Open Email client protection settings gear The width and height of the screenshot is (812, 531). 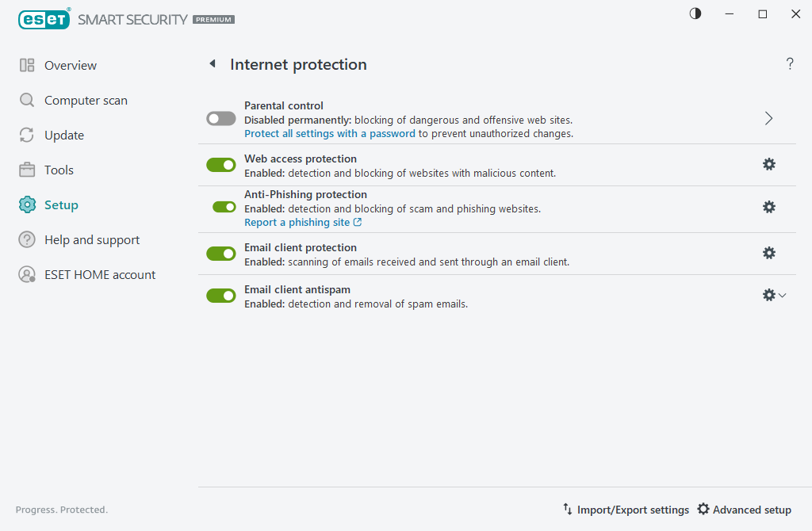click(768, 253)
